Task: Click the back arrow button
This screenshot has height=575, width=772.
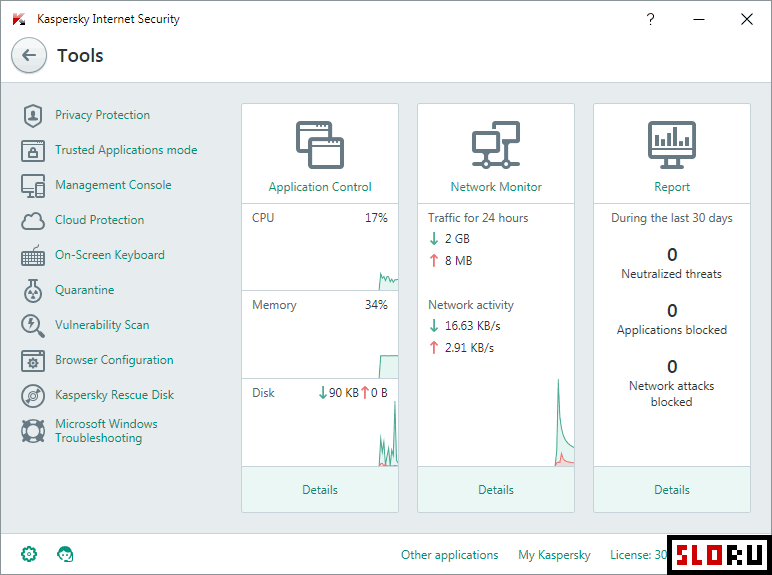Action: (x=29, y=55)
